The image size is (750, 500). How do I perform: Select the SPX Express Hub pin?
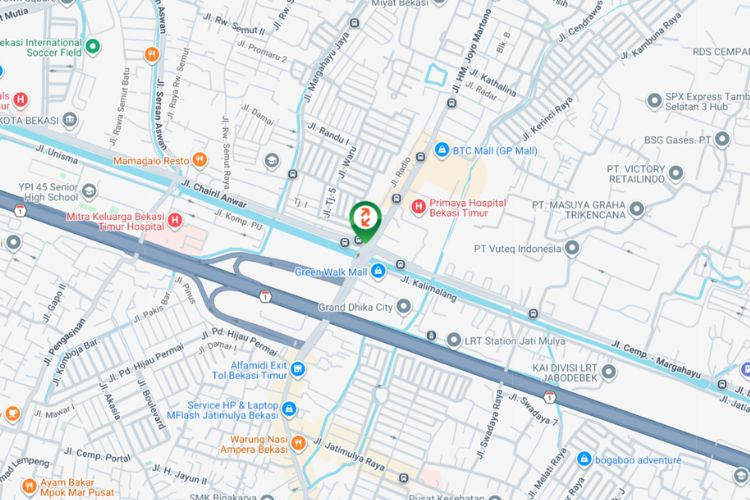coord(654,101)
